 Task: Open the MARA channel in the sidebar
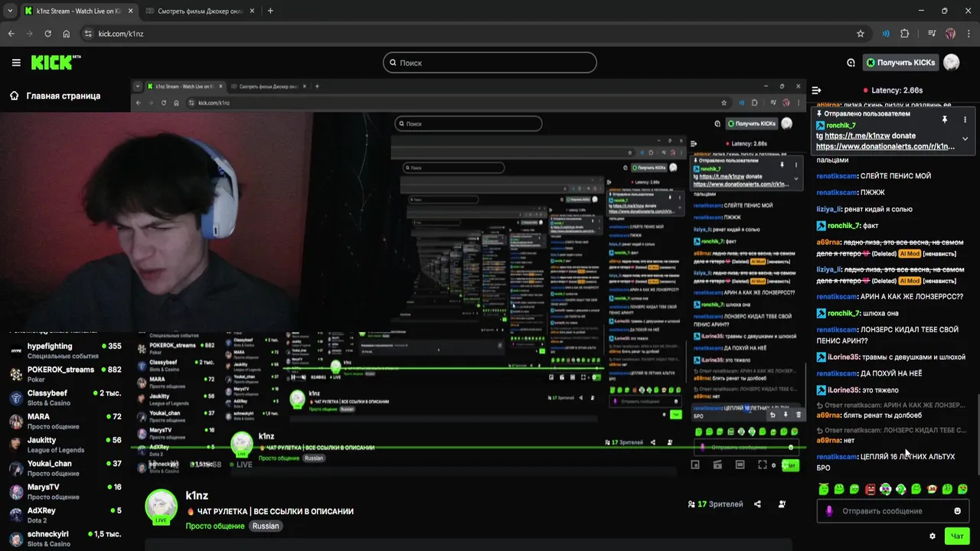click(x=64, y=422)
